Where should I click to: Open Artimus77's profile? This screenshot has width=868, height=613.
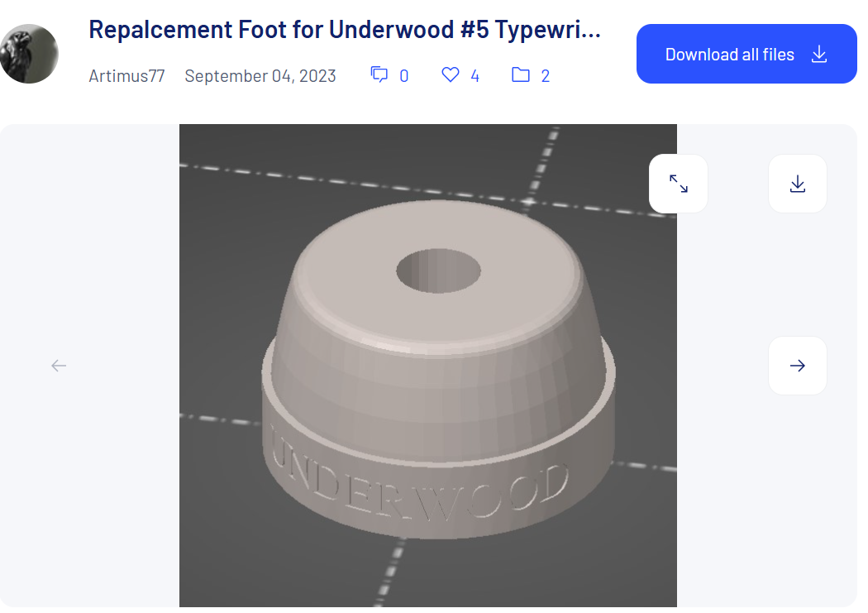point(126,75)
